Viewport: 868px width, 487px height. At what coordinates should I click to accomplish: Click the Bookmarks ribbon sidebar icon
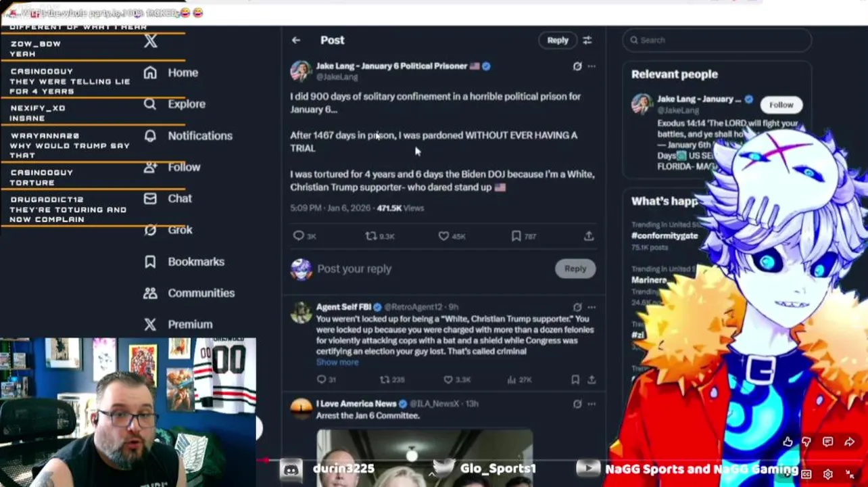[x=150, y=261]
